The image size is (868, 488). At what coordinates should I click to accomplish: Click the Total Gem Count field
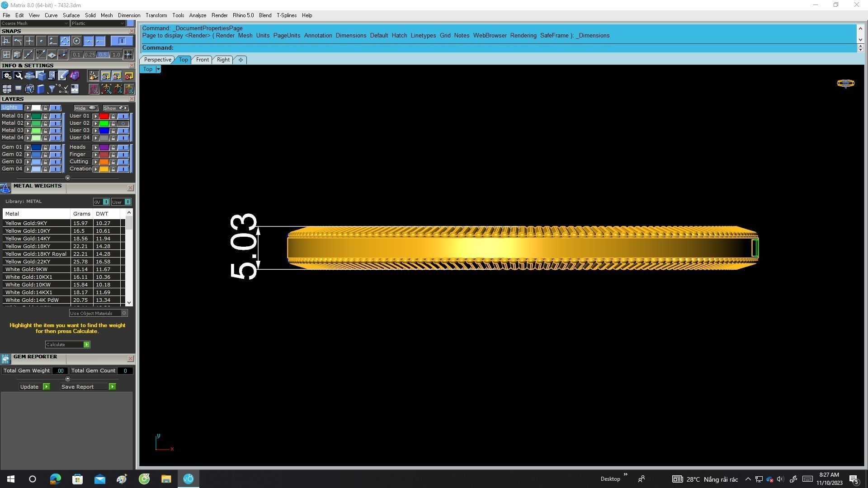tap(125, 371)
